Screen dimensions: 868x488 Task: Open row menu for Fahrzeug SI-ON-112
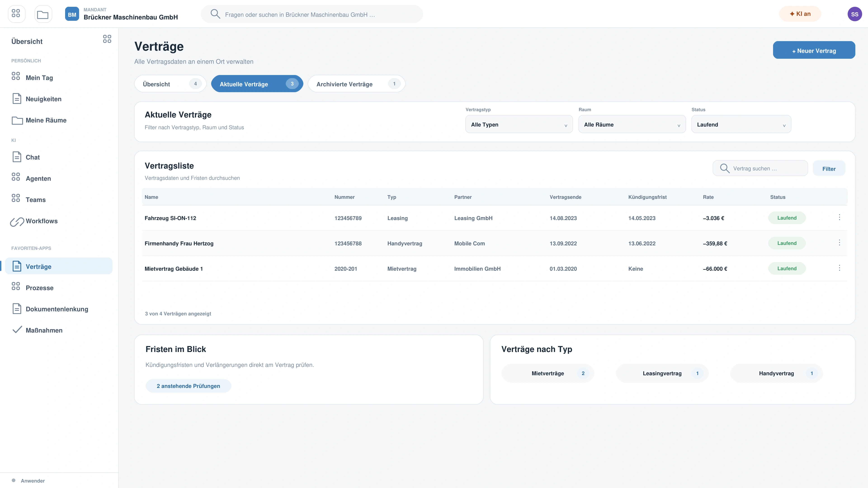click(839, 218)
